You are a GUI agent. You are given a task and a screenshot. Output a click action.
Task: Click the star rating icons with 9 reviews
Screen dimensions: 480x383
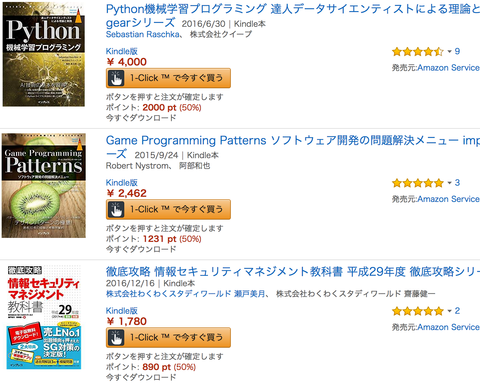click(418, 52)
